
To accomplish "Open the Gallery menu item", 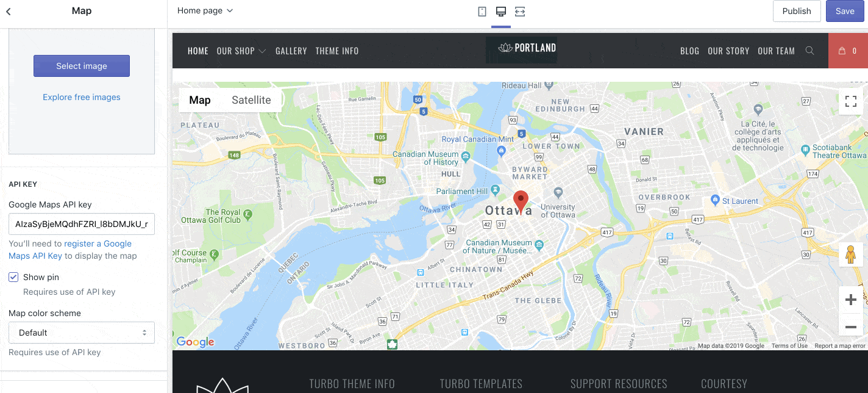I will (291, 51).
